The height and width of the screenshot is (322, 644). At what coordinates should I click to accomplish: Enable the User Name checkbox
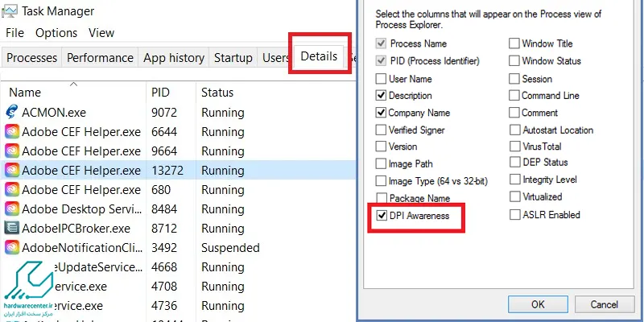(x=381, y=78)
